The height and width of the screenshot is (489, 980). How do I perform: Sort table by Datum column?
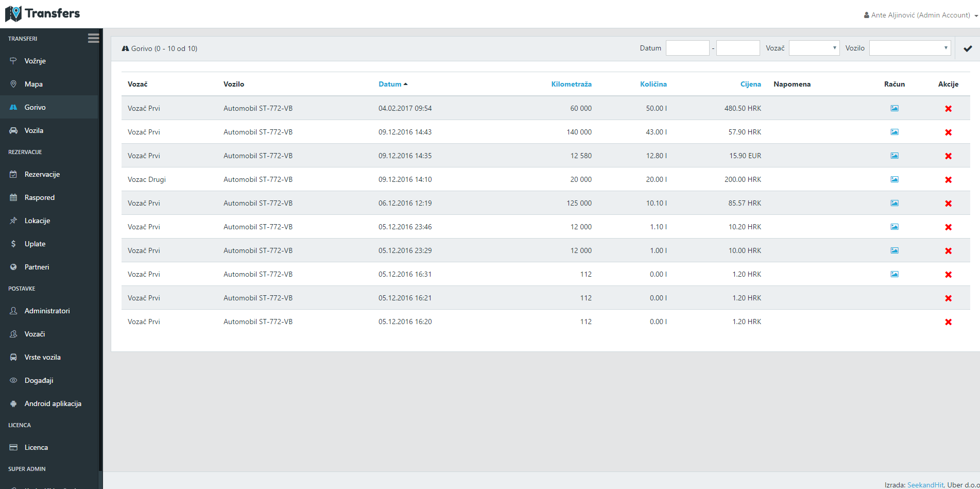[x=390, y=84]
